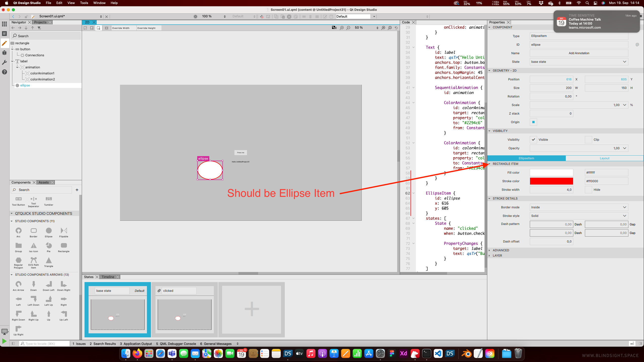644x362 pixels.
Task: Open the State combo box
Action: coord(579,62)
